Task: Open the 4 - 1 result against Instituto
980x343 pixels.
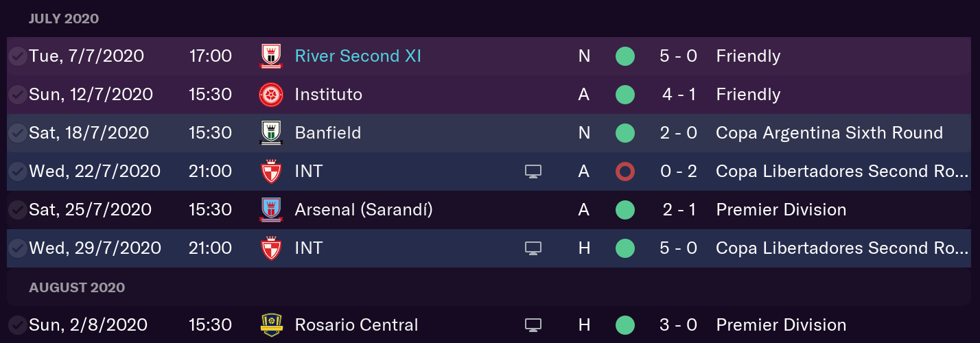Action: pyautogui.click(x=679, y=94)
